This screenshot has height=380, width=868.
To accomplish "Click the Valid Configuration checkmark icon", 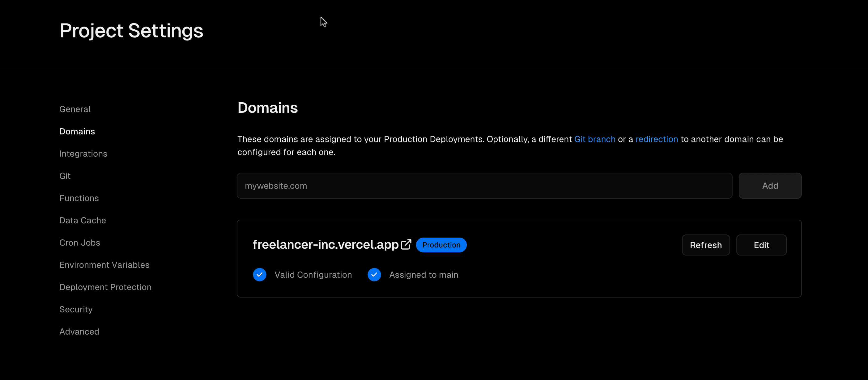I will tap(259, 275).
